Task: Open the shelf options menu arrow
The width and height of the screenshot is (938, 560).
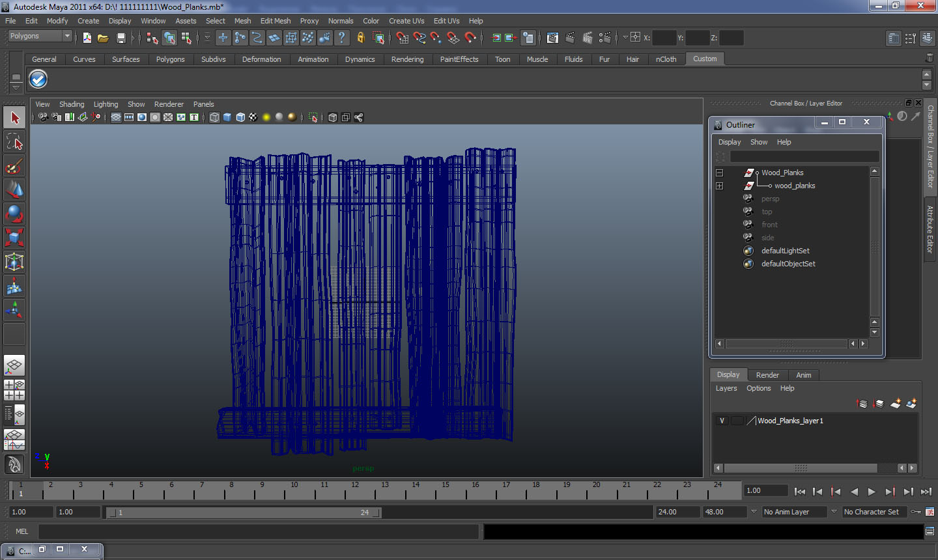Action: [16, 87]
